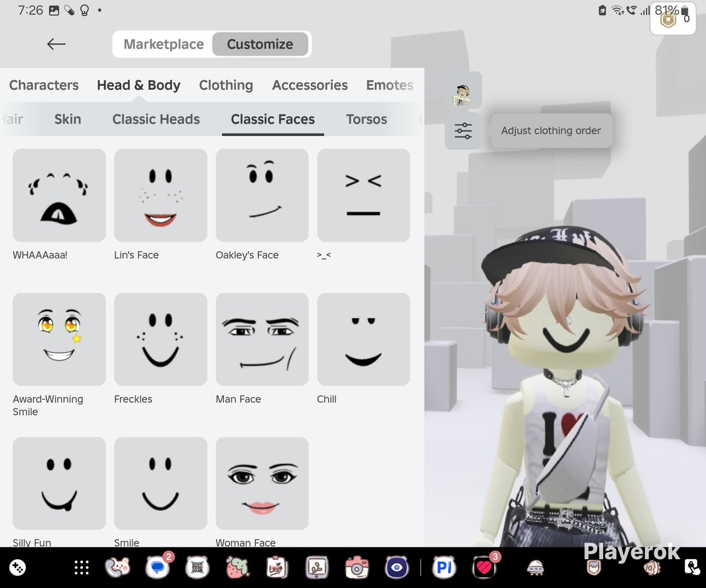This screenshot has height=588, width=706.
Task: Choose Oakley's Face
Action: [262, 195]
